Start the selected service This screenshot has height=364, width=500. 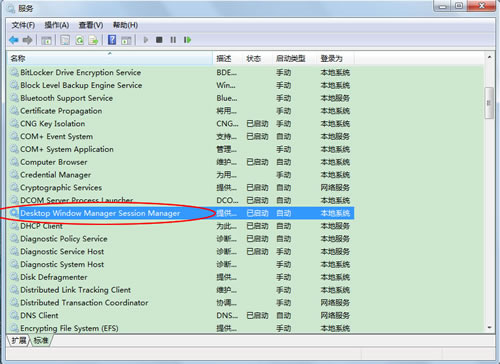[146, 40]
